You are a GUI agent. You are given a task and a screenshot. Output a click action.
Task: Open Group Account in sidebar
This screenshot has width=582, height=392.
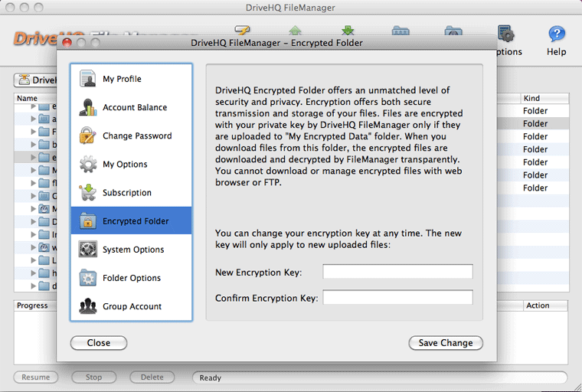(x=131, y=306)
